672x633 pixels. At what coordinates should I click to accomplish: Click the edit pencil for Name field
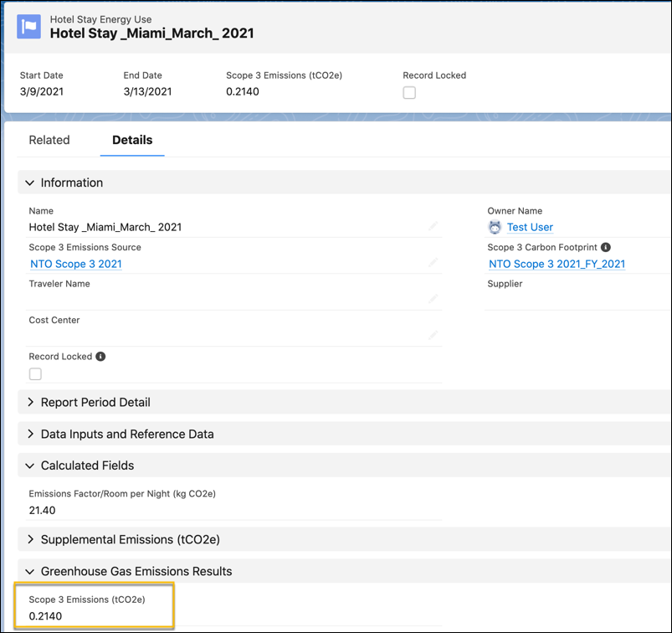433,226
